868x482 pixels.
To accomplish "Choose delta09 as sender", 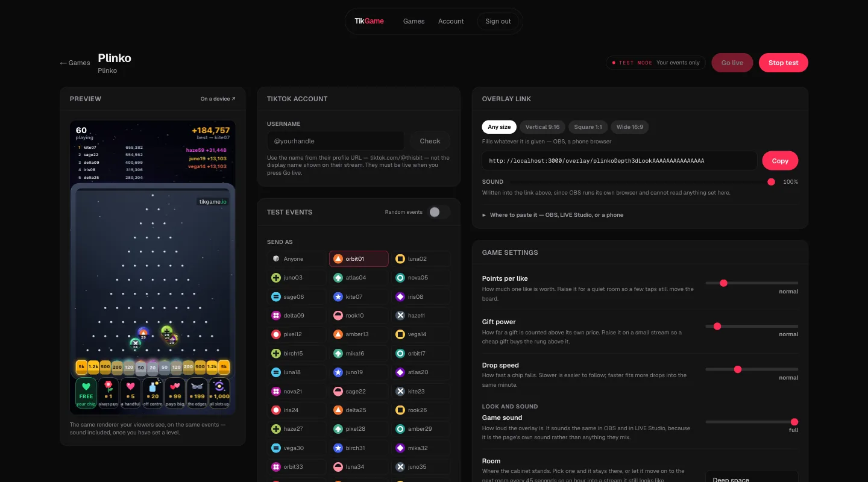I will tap(298, 315).
